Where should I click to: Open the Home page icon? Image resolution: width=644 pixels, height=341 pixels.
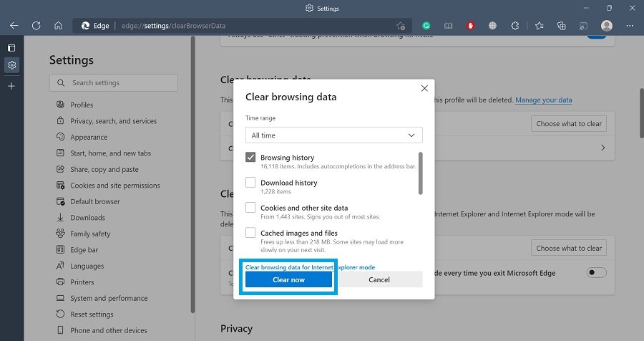coord(59,26)
